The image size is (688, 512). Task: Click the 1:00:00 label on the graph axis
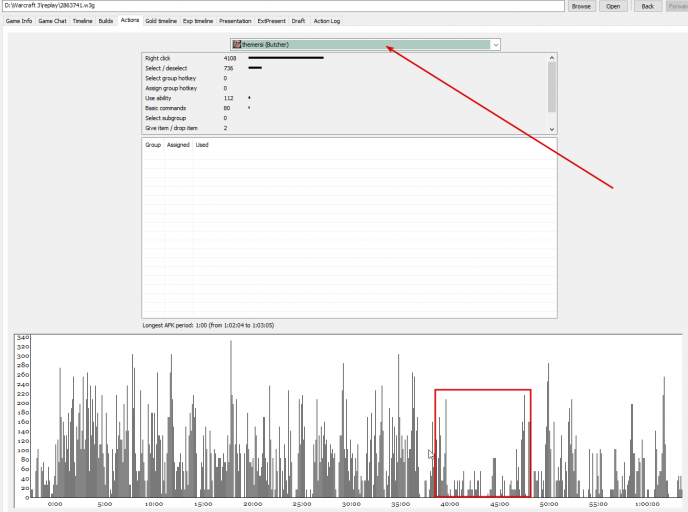tap(647, 504)
